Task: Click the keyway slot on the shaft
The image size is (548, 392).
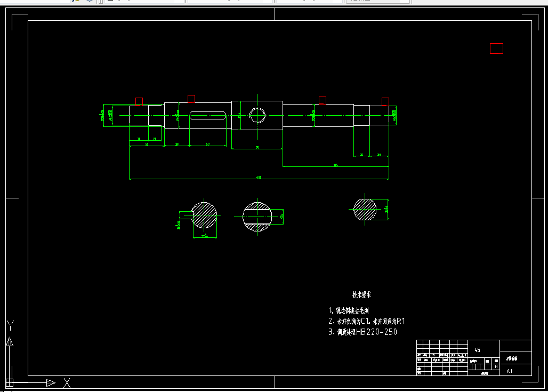Action: (208, 115)
